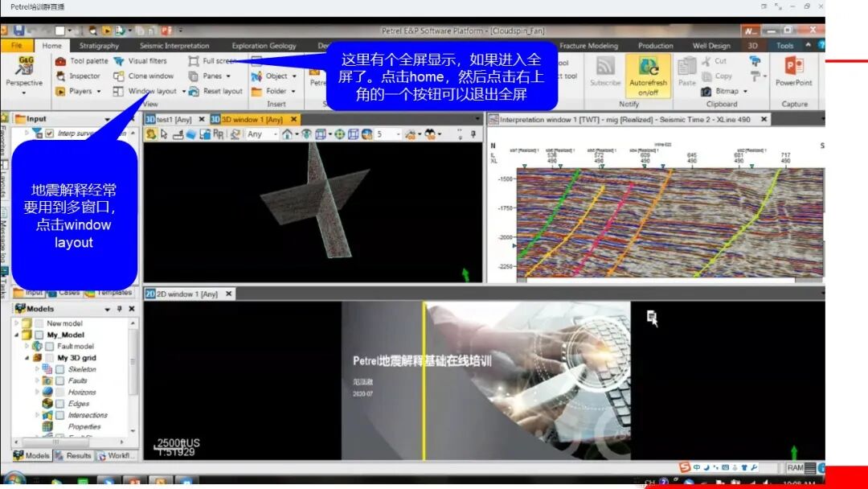Screen dimensions: 868x489
Task: Open Well Design ribbon tab
Action: coord(710,45)
